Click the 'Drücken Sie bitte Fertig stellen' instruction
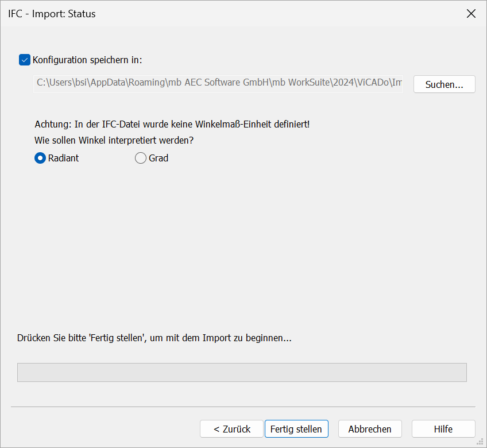The image size is (487, 448). click(154, 338)
